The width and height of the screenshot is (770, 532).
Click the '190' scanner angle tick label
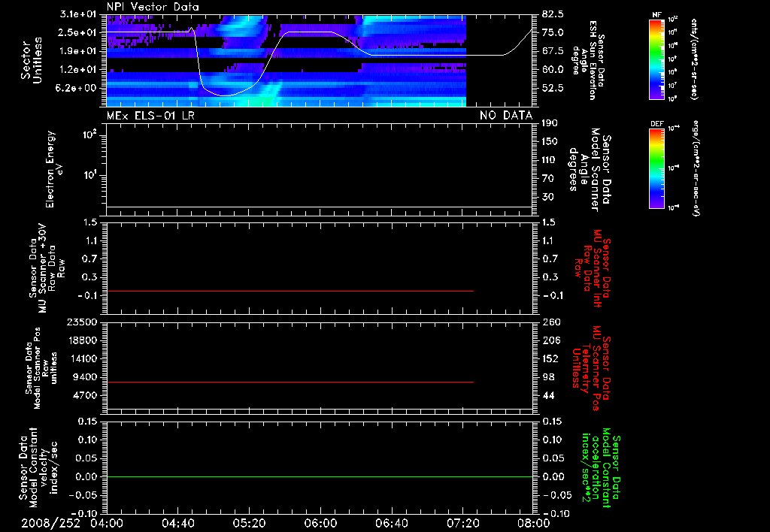(x=550, y=122)
